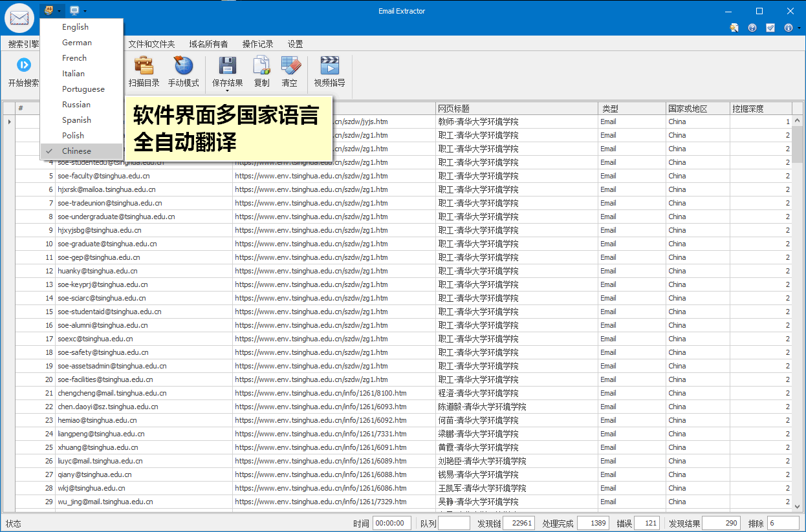Select email chen.daoyi@sz.tsinghua.edu.cn
The image size is (806, 532).
click(107, 407)
